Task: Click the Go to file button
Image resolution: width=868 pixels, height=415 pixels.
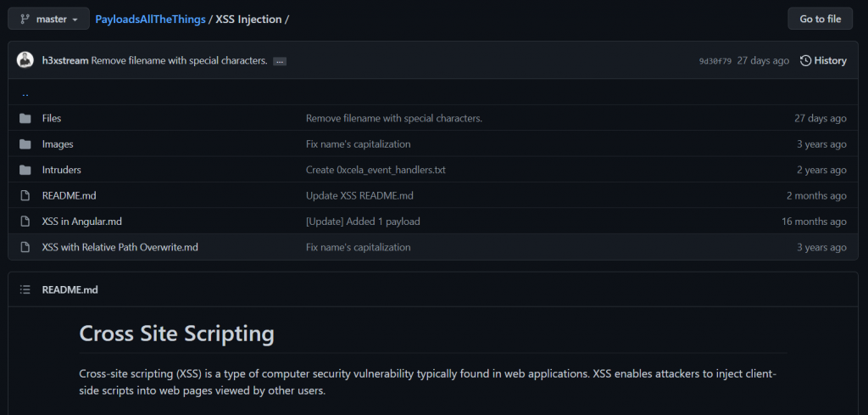Action: point(821,19)
